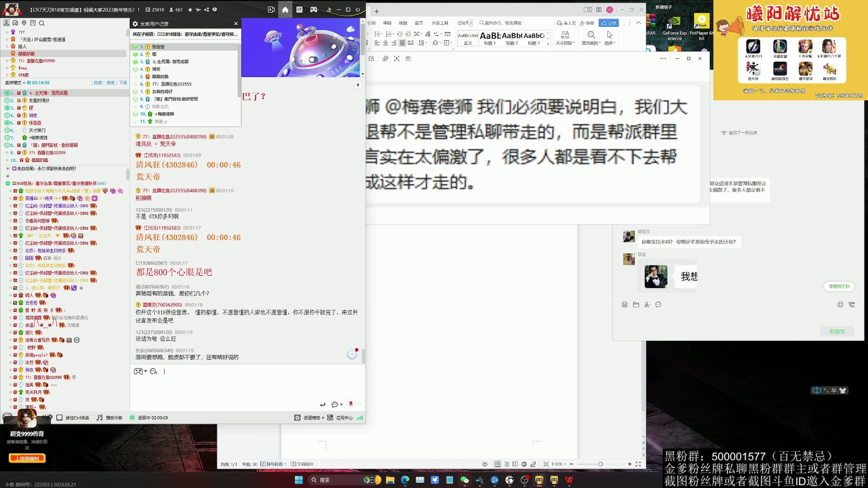This screenshot has height=488, width=868.
Task: Expand the 频道模板 channel template panel
Action: (312, 418)
